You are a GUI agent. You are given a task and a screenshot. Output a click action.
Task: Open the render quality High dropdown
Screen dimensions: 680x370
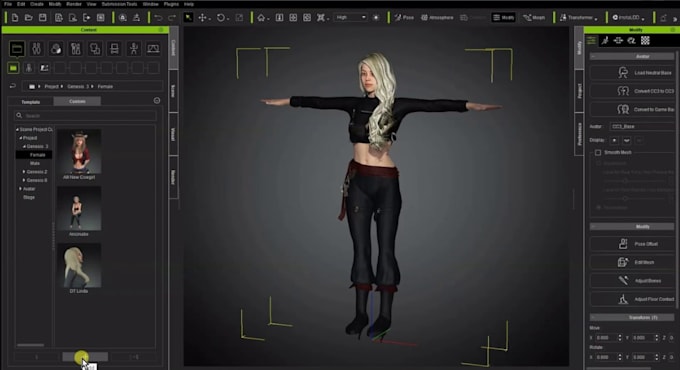(351, 17)
